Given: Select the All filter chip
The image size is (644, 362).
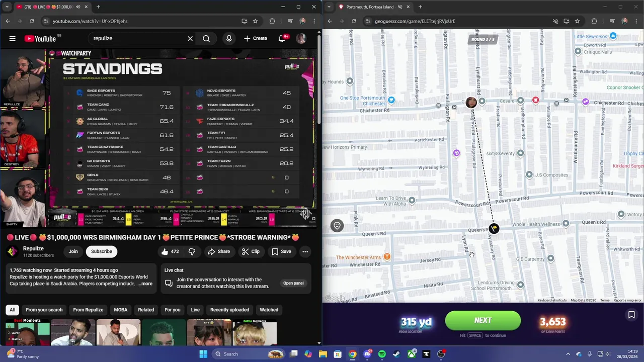Looking at the screenshot, I should 13,310.
